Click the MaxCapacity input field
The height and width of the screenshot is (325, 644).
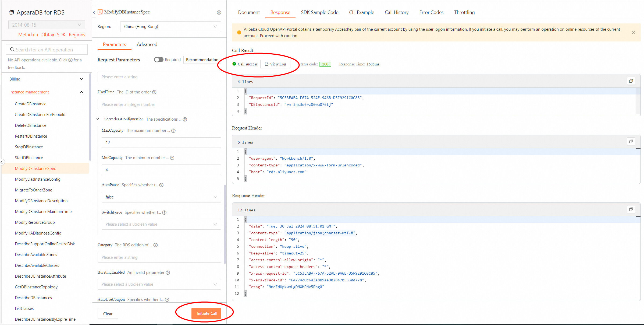(161, 143)
